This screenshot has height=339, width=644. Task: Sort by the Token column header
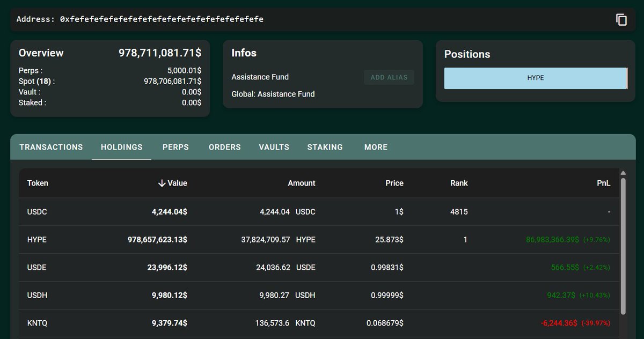(38, 183)
